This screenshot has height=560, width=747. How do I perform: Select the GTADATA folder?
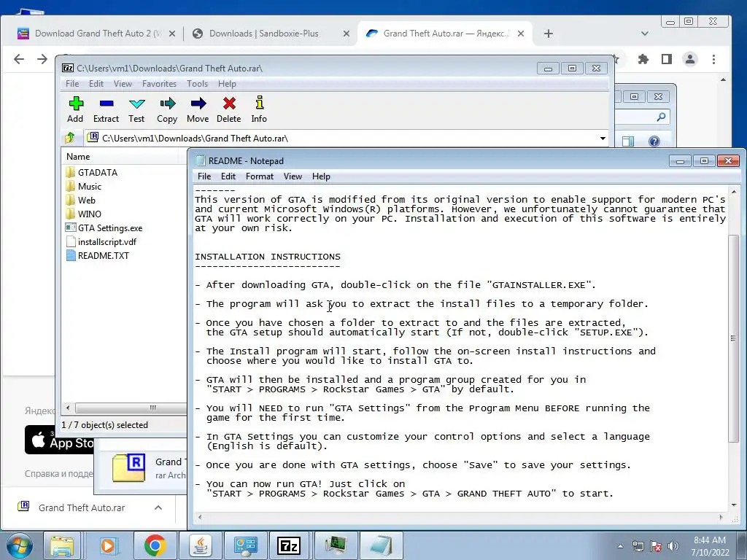click(97, 172)
